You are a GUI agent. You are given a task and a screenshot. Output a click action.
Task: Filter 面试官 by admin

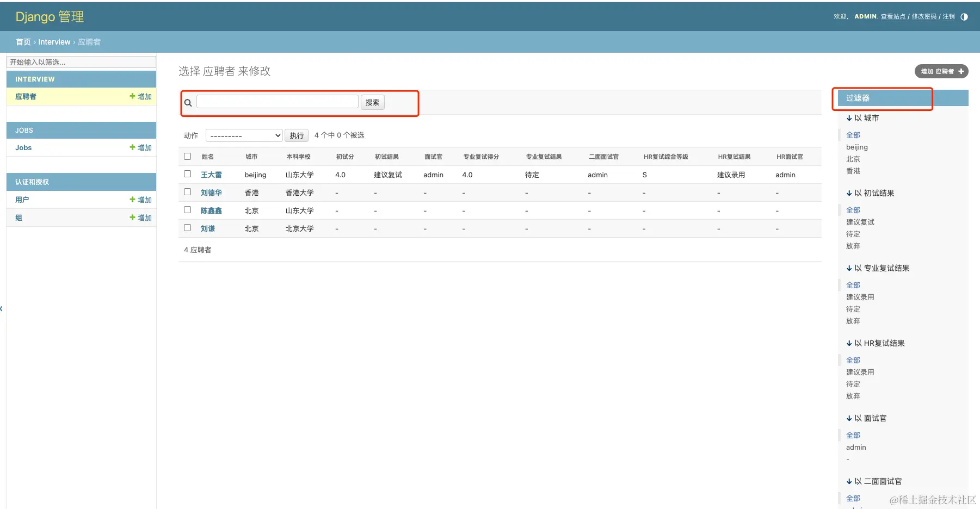coord(856,447)
